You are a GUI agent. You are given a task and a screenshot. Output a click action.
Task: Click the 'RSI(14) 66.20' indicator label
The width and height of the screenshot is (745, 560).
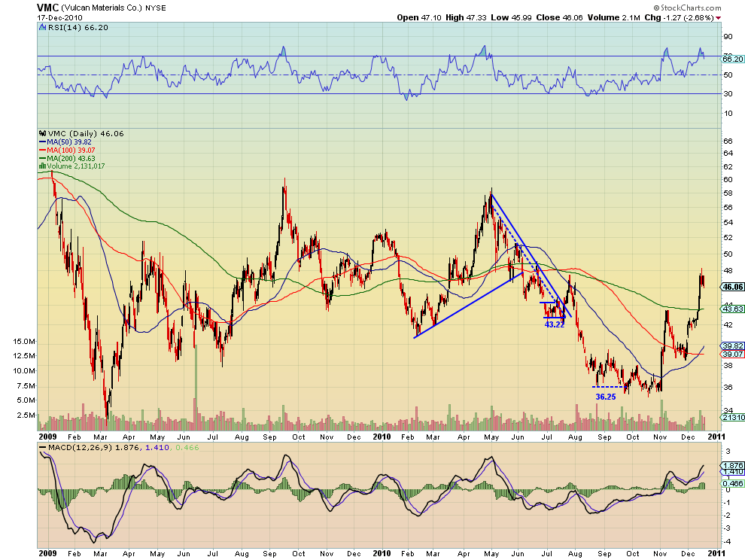click(x=78, y=28)
